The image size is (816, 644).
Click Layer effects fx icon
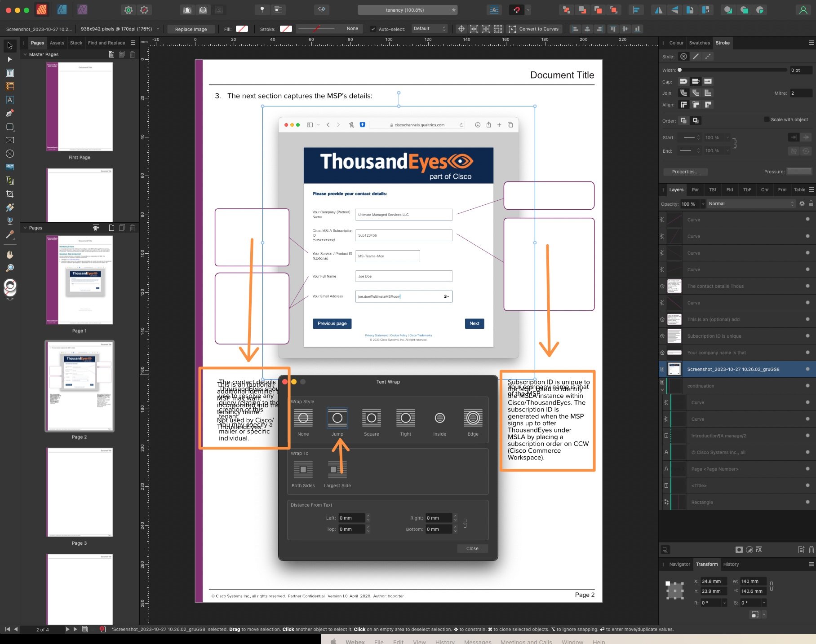point(759,550)
